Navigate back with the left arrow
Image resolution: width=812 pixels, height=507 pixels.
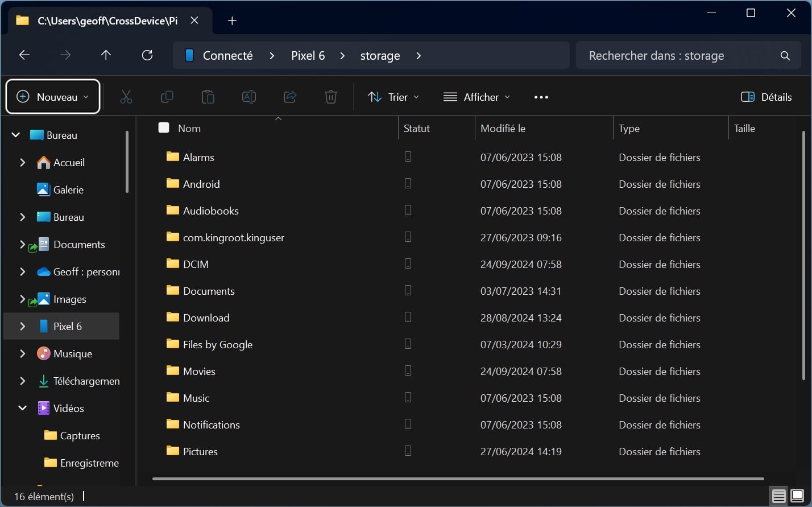coord(24,55)
